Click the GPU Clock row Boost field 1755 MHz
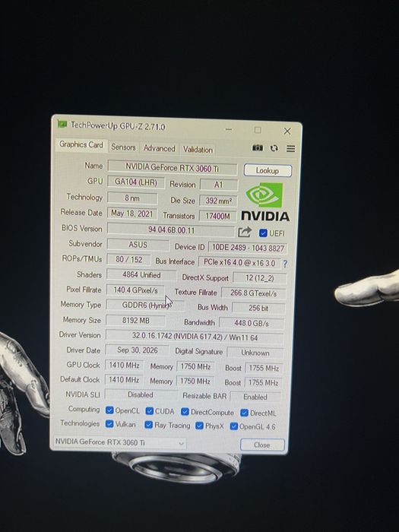 (264, 368)
